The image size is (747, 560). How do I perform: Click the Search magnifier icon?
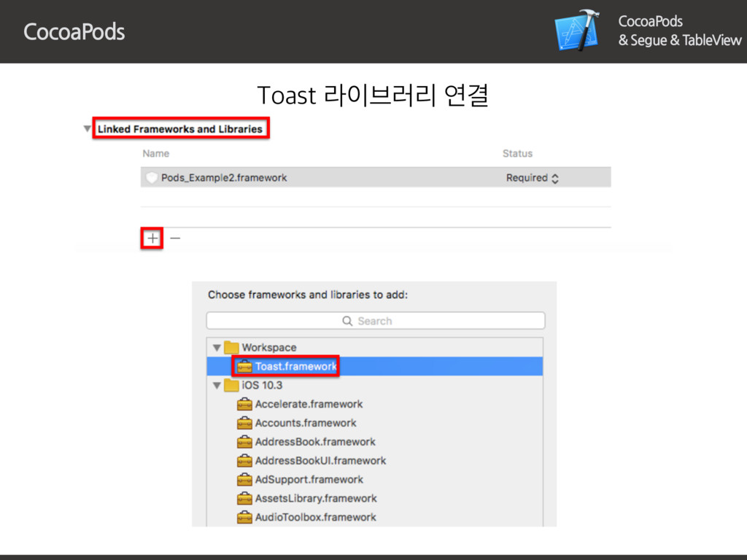(347, 321)
